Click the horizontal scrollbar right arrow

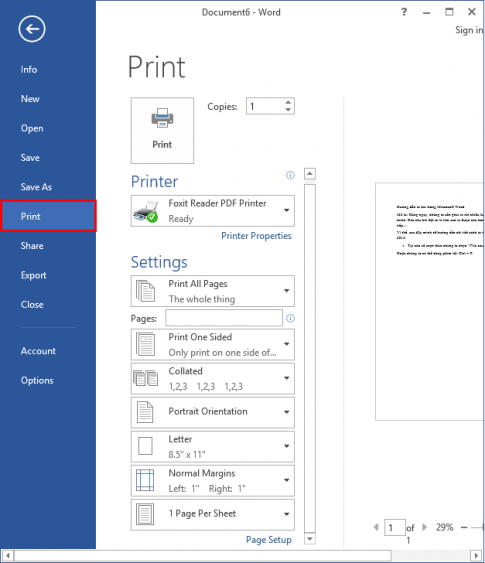pyautogui.click(x=476, y=556)
